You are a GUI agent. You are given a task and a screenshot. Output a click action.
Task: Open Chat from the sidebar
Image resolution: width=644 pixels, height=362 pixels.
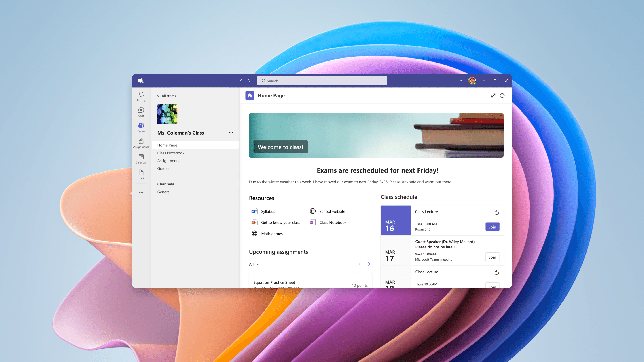point(141,112)
